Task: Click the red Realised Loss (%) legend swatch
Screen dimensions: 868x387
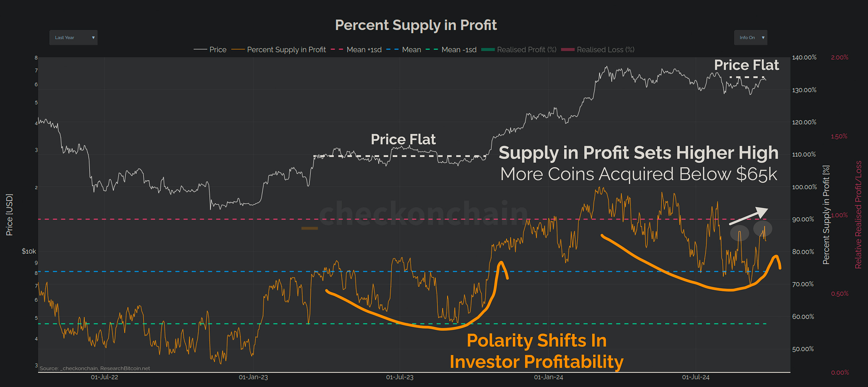Action: point(567,50)
